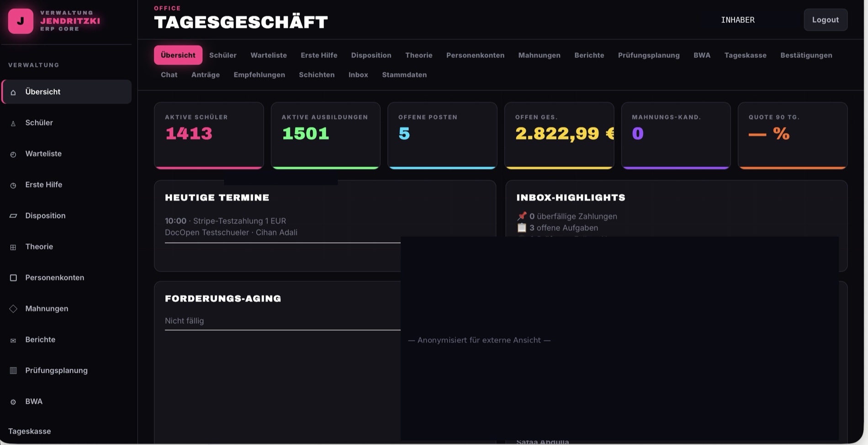Click the Aktive Schüler 1413 card
The width and height of the screenshot is (868, 445).
click(209, 136)
